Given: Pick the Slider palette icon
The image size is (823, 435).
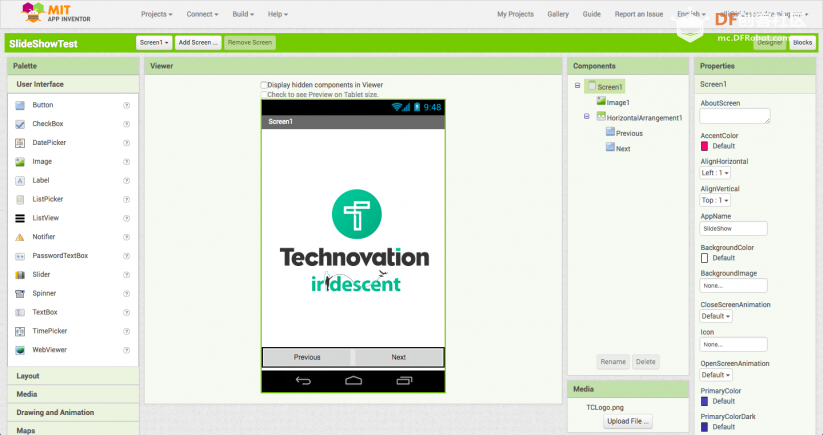Looking at the screenshot, I should [x=20, y=275].
